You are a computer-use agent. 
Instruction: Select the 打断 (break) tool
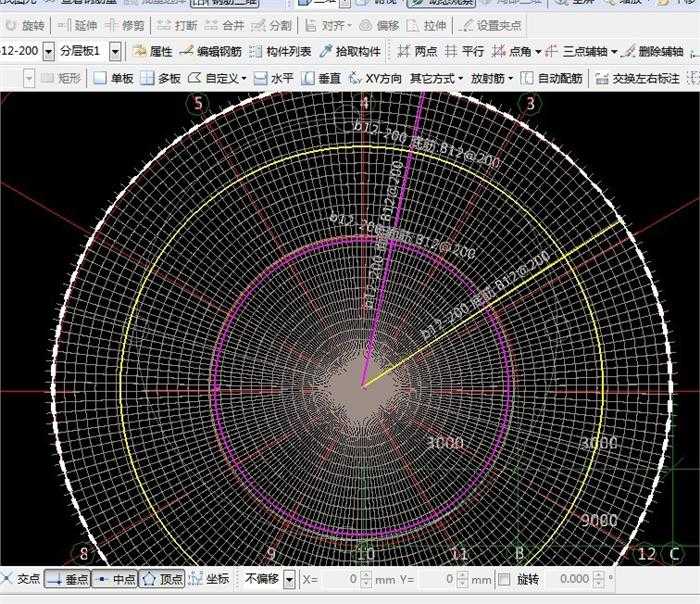177,26
